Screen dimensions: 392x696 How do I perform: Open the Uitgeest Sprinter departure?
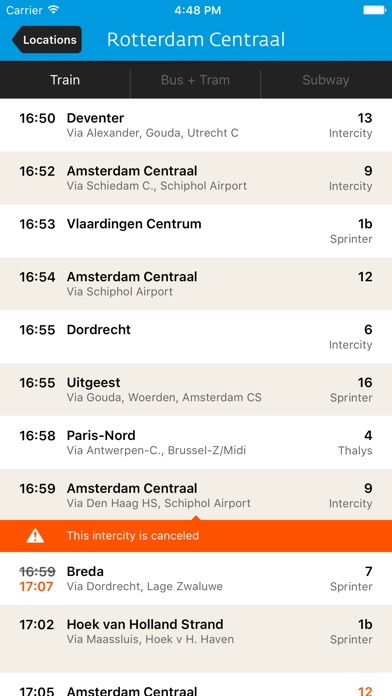196,389
